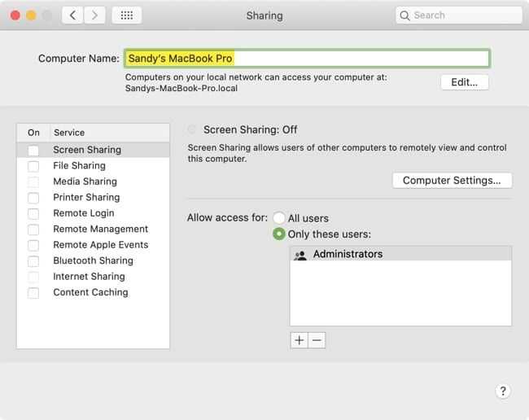The height and width of the screenshot is (420, 529).
Task: Close the Sharing window with red button
Action: click(x=15, y=15)
